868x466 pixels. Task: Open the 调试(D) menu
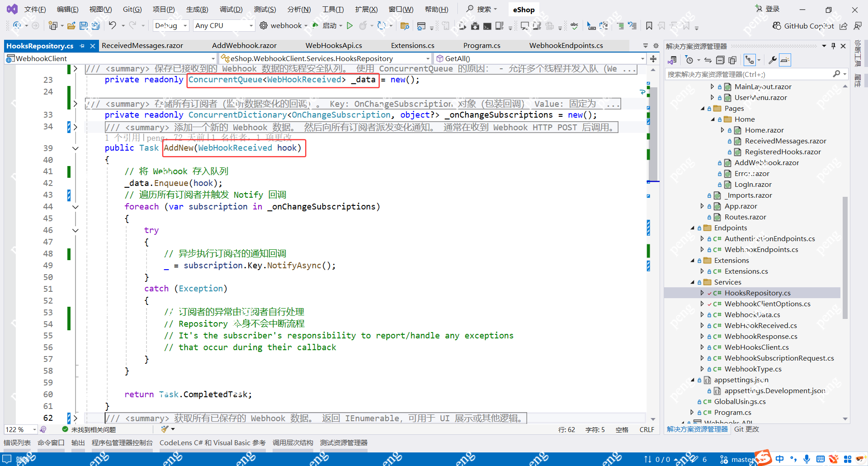[231, 10]
